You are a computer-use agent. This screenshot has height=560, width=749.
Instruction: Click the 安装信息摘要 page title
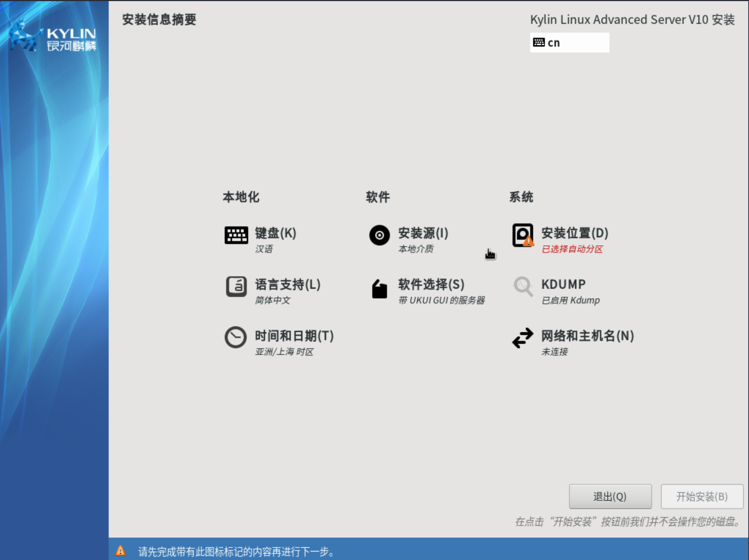159,20
